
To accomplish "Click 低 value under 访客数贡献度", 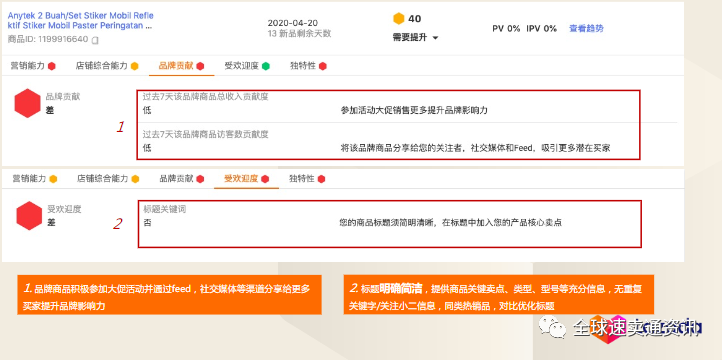I will pyautogui.click(x=146, y=148).
